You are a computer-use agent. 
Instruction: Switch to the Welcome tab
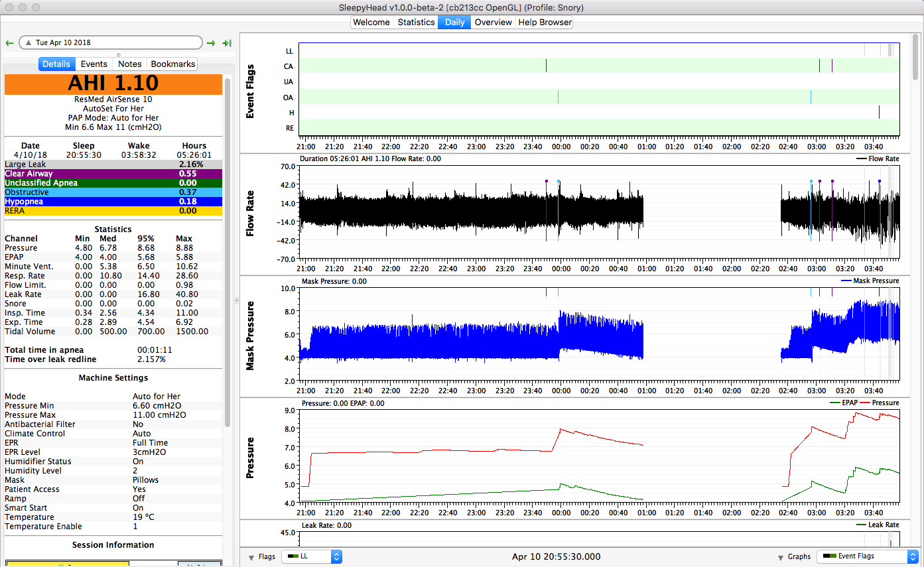[371, 22]
